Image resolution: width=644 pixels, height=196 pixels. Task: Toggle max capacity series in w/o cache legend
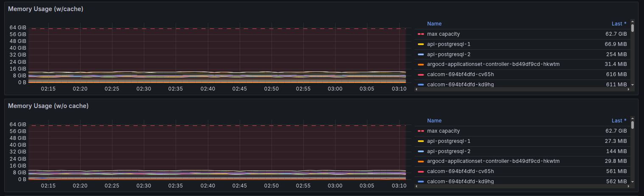[x=443, y=131]
